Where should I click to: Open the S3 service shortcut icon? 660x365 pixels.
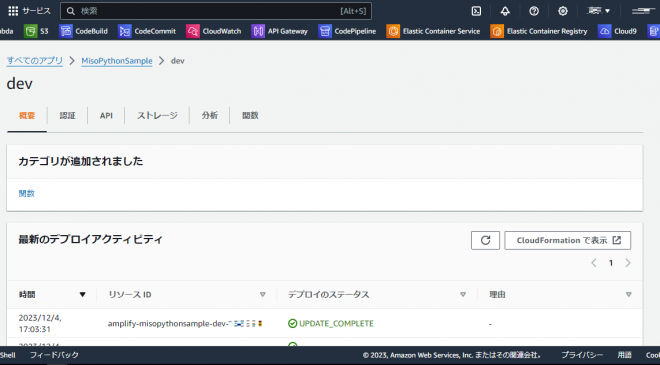[x=30, y=31]
